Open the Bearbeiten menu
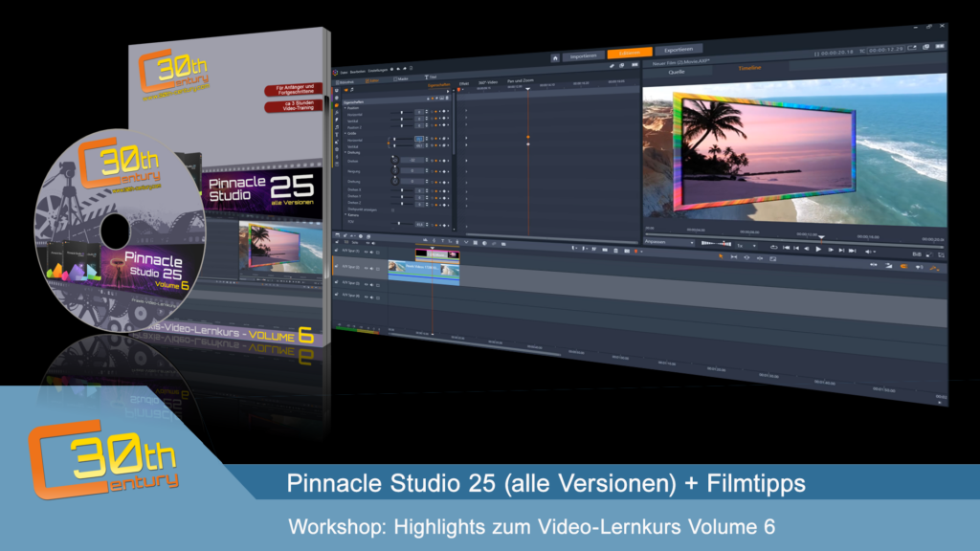This screenshot has width=980, height=551. (x=358, y=71)
